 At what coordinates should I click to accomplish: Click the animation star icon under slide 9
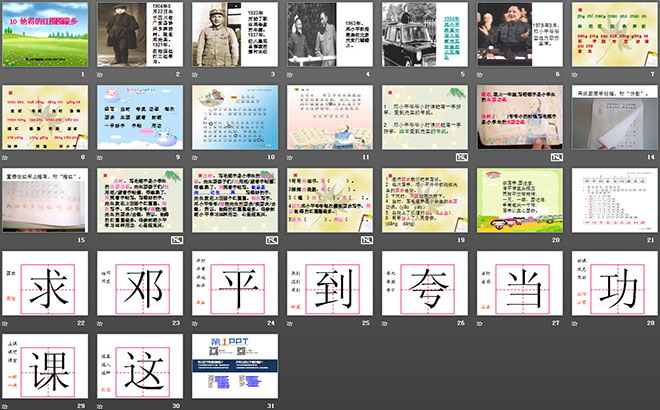[x=100, y=157]
